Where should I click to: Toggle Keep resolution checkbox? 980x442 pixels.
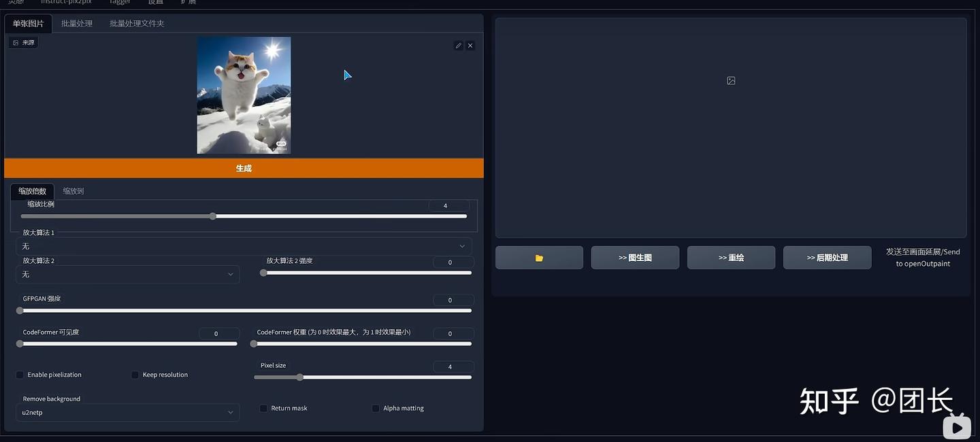click(135, 375)
